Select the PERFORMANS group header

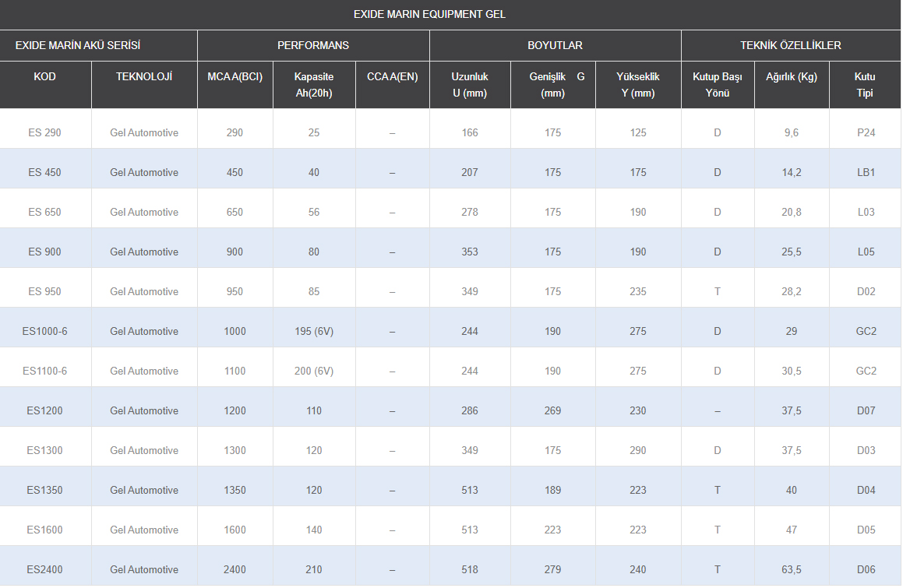pos(313,45)
